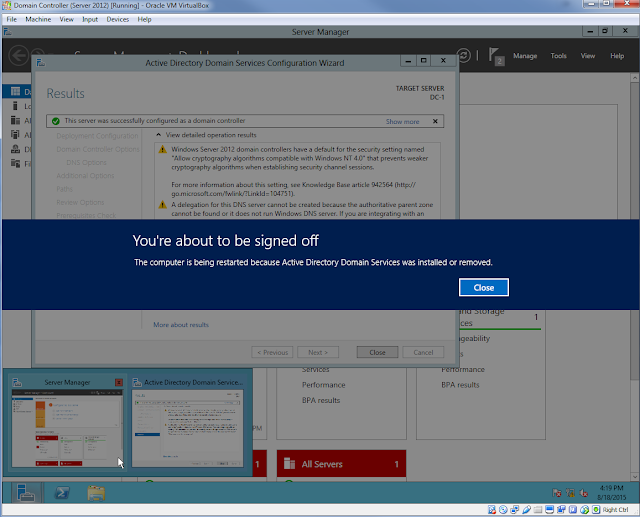
Task: Click the wizard's Next button
Action: click(x=318, y=352)
